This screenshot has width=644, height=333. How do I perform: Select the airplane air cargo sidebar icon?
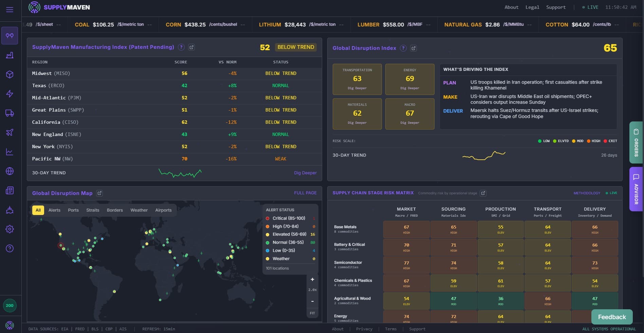pyautogui.click(x=10, y=132)
